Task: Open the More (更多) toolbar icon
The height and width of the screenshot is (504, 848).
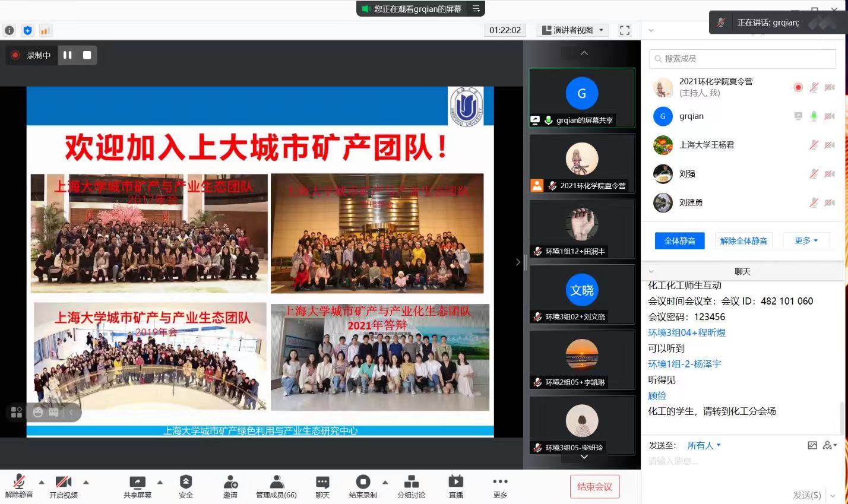Action: [x=500, y=481]
